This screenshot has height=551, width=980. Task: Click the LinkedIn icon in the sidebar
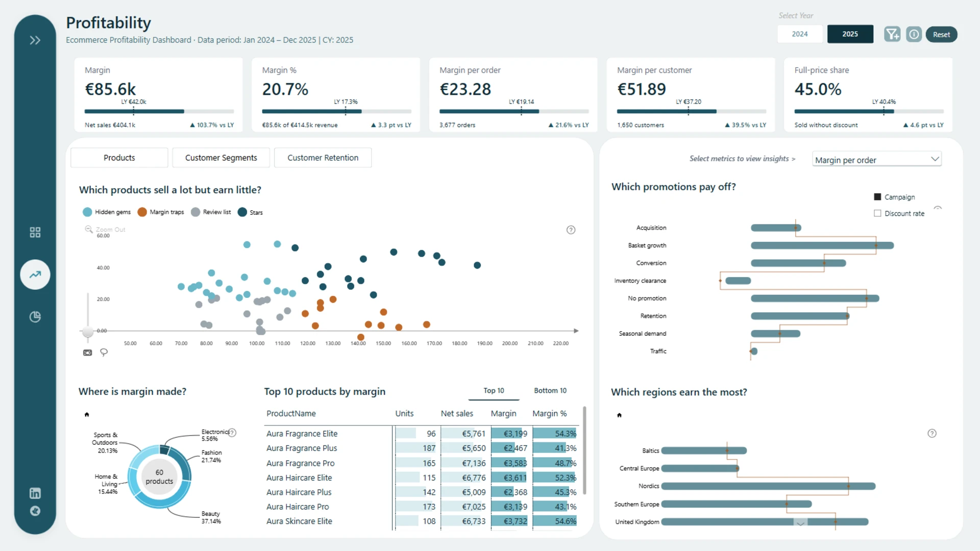click(x=35, y=493)
